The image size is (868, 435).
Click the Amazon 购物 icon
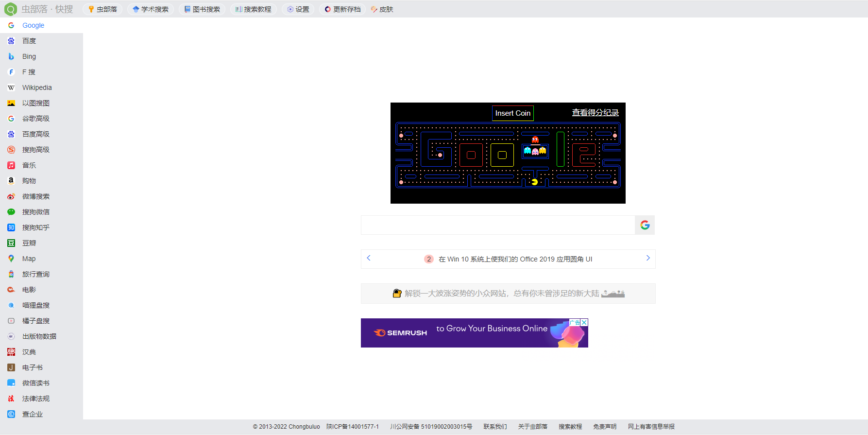[x=11, y=181]
